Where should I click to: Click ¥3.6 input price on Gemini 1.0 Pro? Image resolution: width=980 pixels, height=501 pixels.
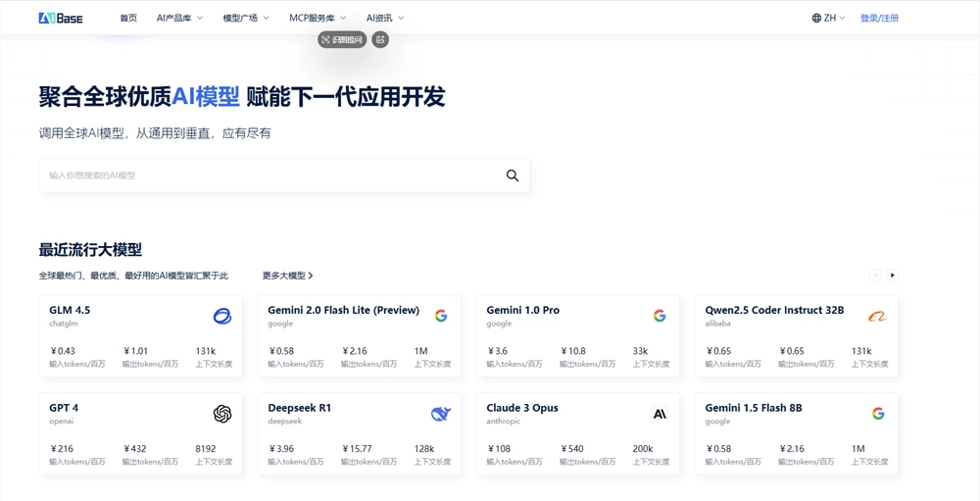498,351
